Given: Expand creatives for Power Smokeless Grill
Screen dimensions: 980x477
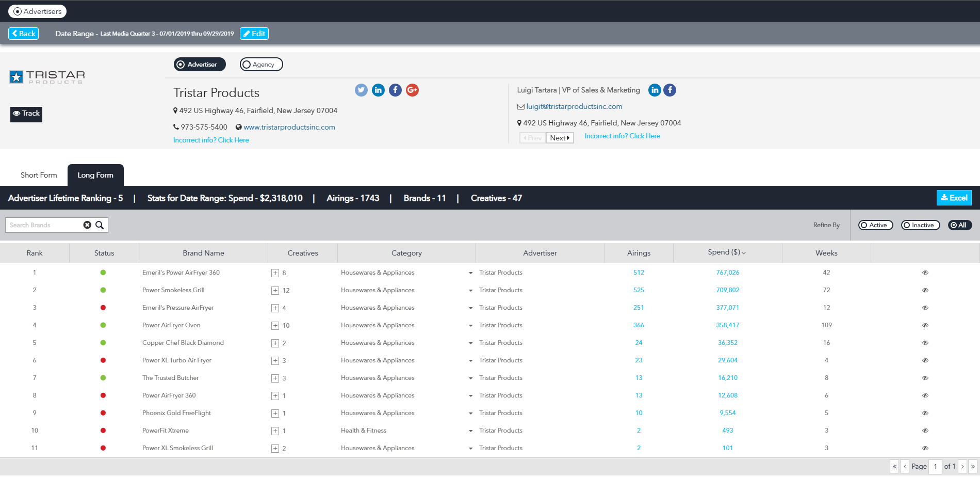Looking at the screenshot, I should (x=275, y=291).
